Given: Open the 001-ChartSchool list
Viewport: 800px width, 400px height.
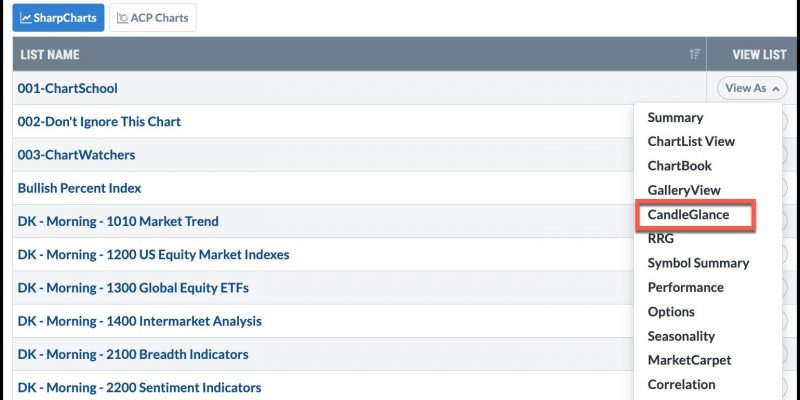Looking at the screenshot, I should coord(67,88).
